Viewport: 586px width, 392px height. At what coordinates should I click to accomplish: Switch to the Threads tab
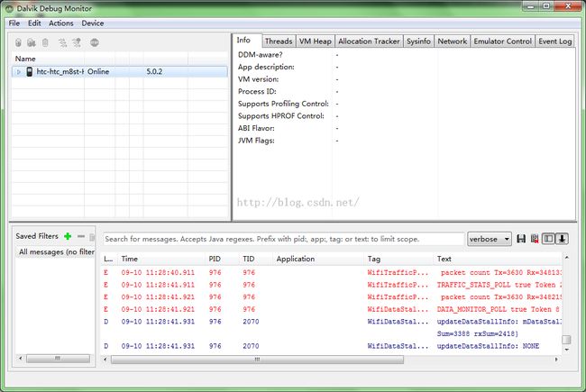click(x=279, y=41)
